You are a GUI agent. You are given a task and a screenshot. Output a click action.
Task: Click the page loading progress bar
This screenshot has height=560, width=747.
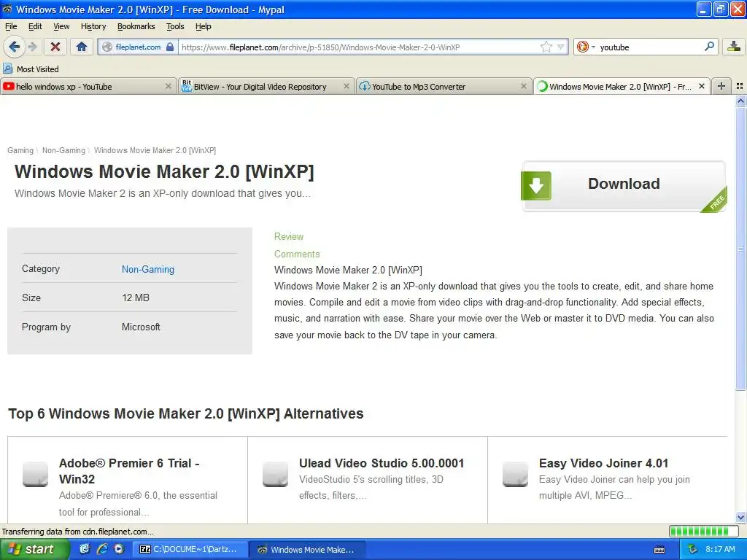click(x=704, y=531)
